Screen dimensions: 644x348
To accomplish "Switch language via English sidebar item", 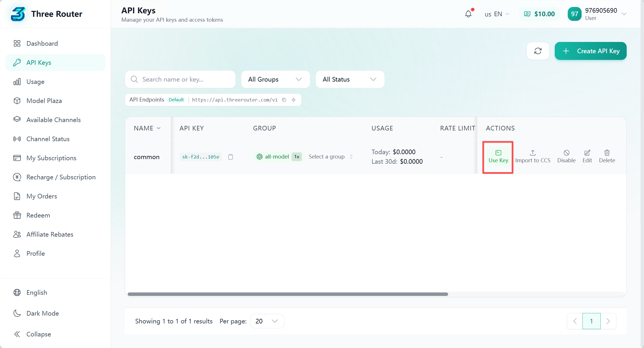I will point(55,292).
